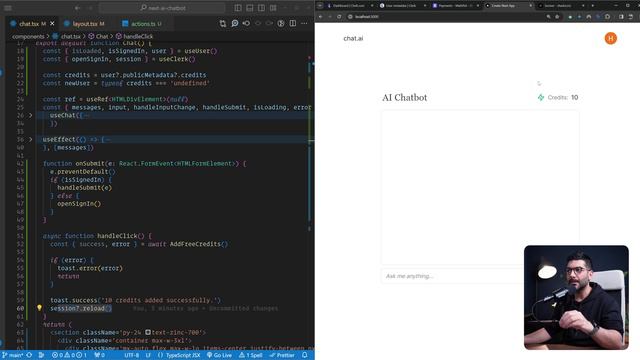Click the circular split icon in editor toolbar
Viewport: 640px width, 360px height.
pos(281,24)
